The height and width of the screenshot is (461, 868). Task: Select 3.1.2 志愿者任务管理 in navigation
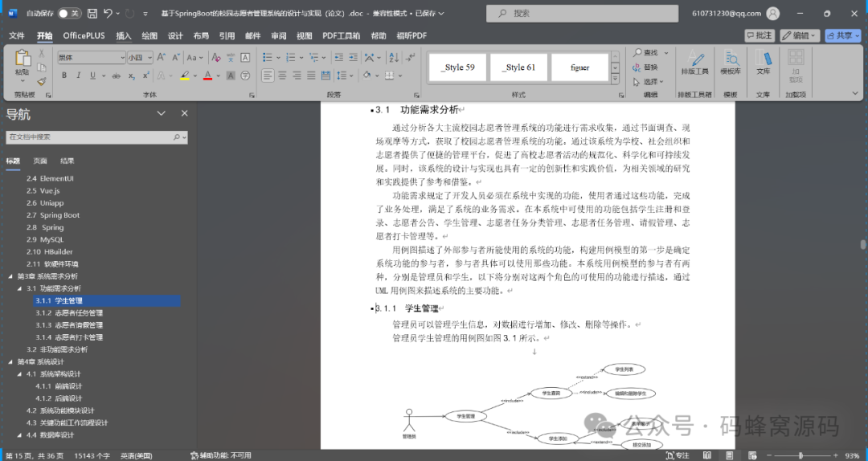(69, 312)
